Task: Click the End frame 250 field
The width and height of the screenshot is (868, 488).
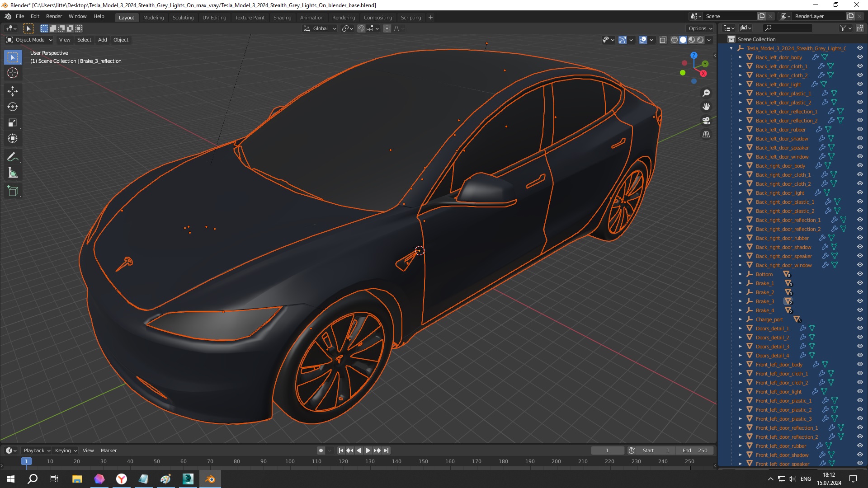Action: click(x=695, y=450)
